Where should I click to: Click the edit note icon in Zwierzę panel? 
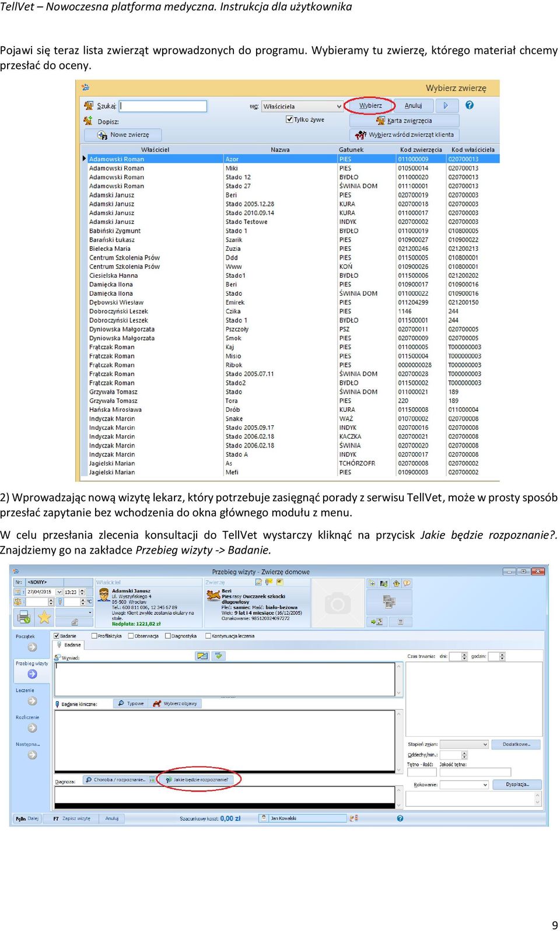click(258, 582)
